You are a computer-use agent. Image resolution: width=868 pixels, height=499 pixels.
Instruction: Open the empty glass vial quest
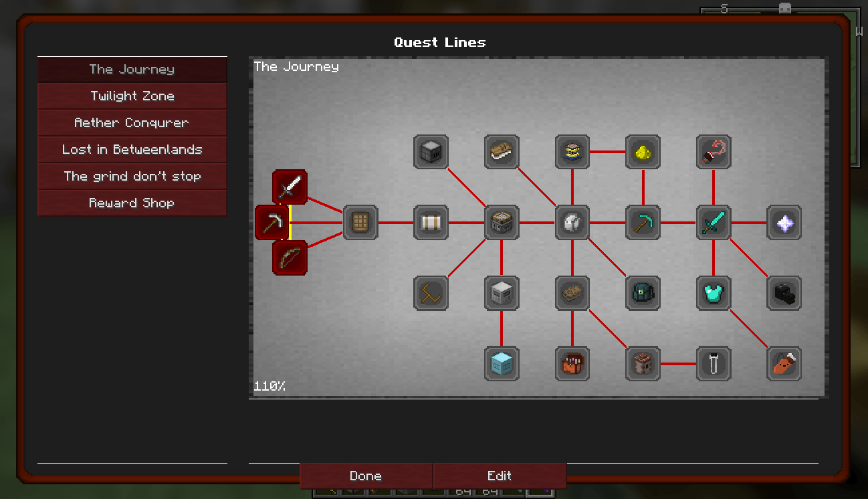(714, 363)
